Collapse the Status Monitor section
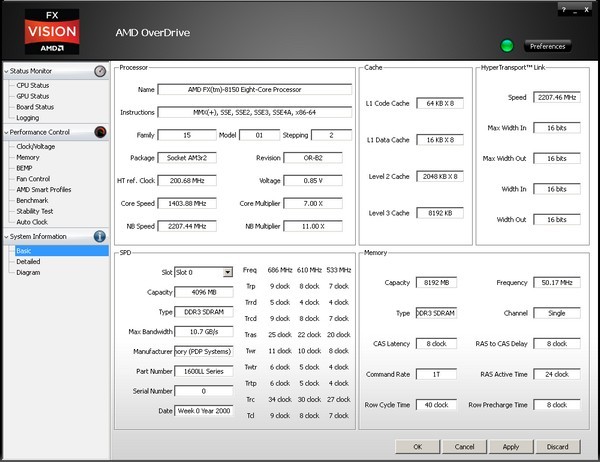 7,72
